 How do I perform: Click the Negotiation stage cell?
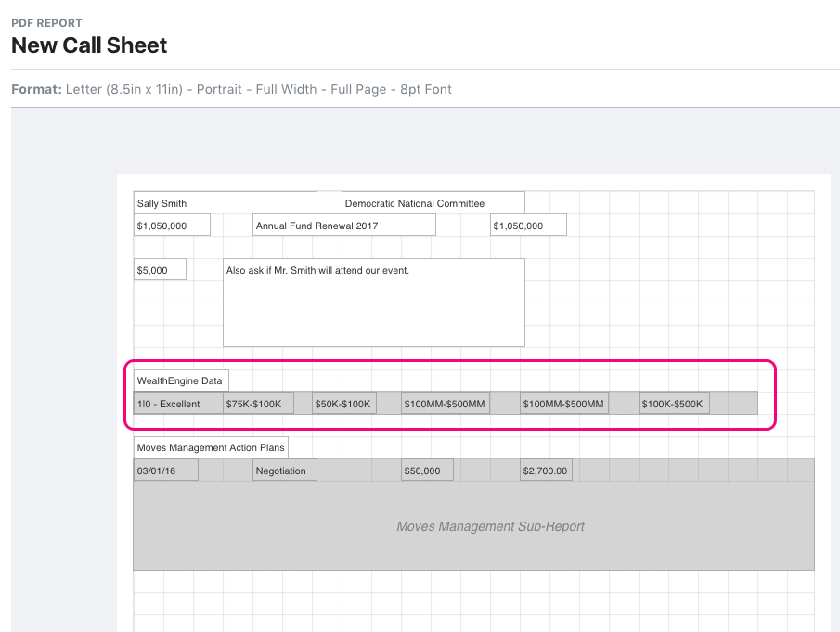(x=284, y=469)
